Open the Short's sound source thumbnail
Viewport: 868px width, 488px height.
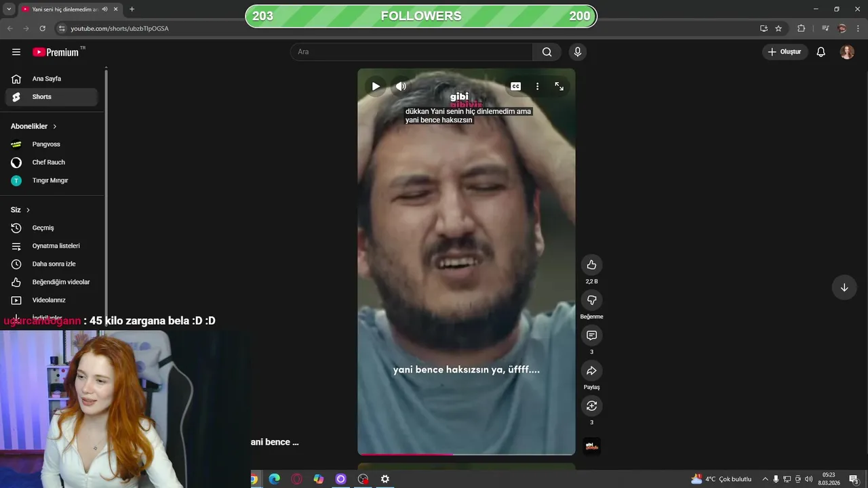tap(591, 446)
